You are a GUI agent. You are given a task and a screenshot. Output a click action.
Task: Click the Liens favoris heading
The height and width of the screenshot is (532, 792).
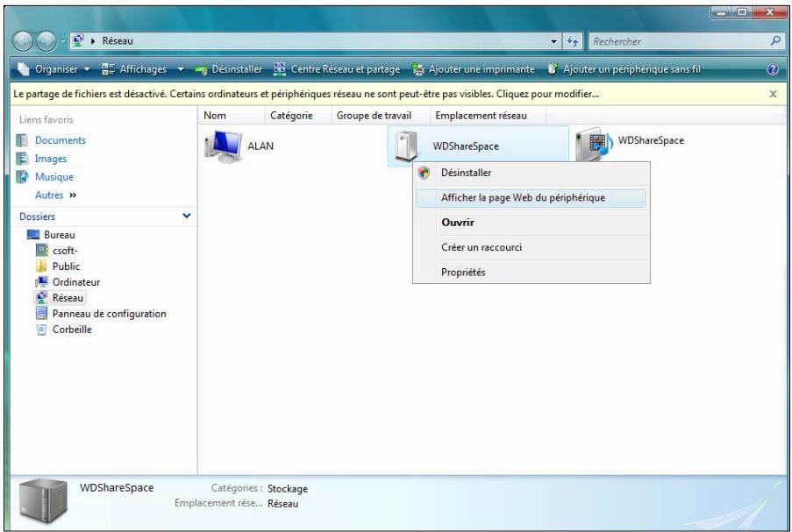pyautogui.click(x=46, y=119)
